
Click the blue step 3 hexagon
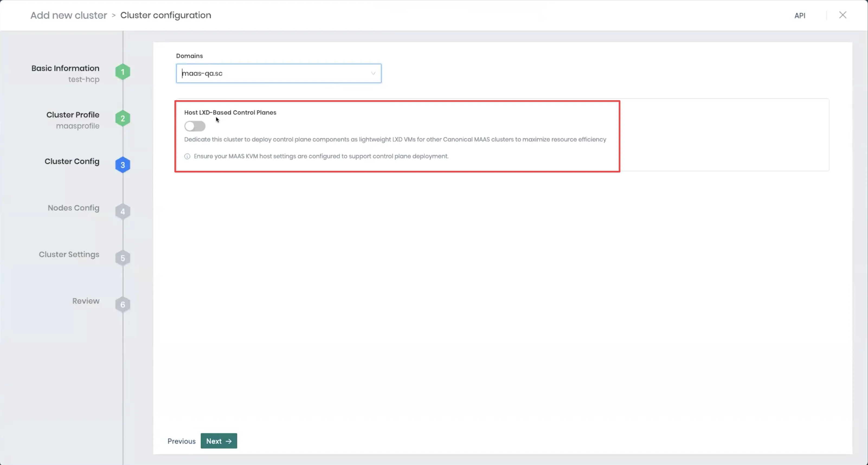pyautogui.click(x=123, y=165)
